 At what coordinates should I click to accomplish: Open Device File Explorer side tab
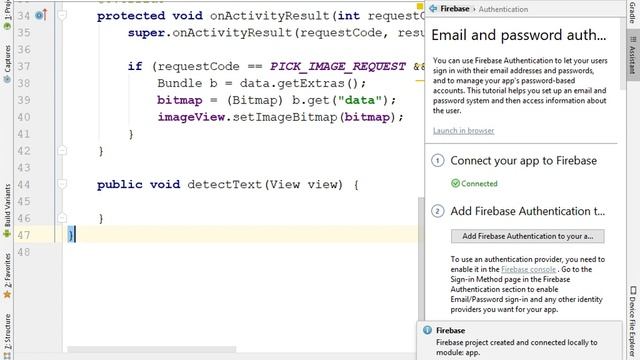(632, 321)
